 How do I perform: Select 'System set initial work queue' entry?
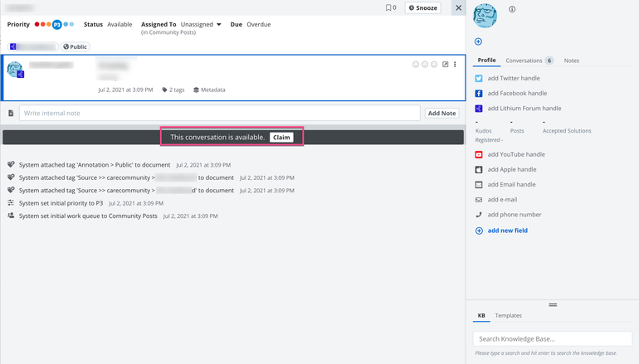coord(88,216)
